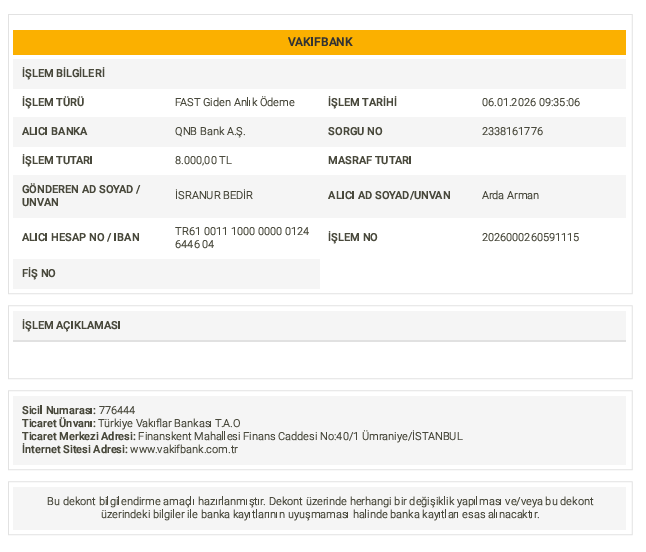This screenshot has width=646, height=552.
Task: Select Ticaret Ünvanı Türkiye Vakıflar Bankası line
Action: 131,423
